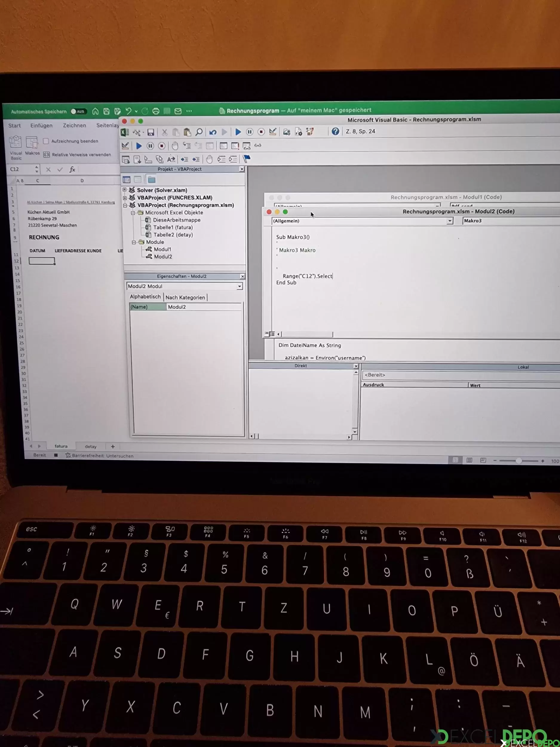Open the (Allgemein) object dropdown in Modul2

449,221
